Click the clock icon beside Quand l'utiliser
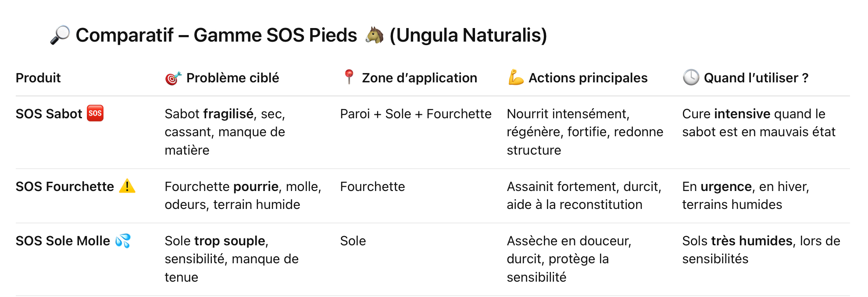868x297 pixels. coord(691,78)
